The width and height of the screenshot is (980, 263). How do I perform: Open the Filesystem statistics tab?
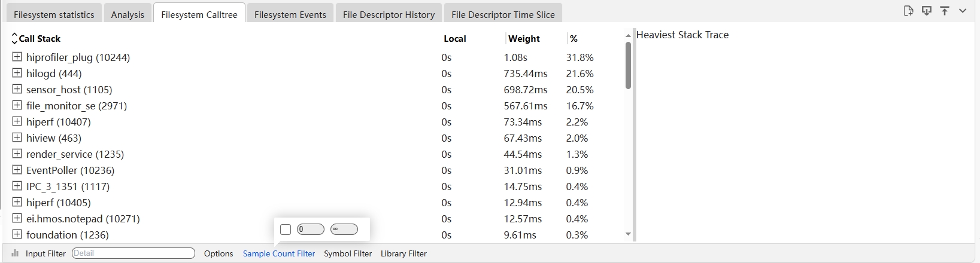click(x=54, y=14)
